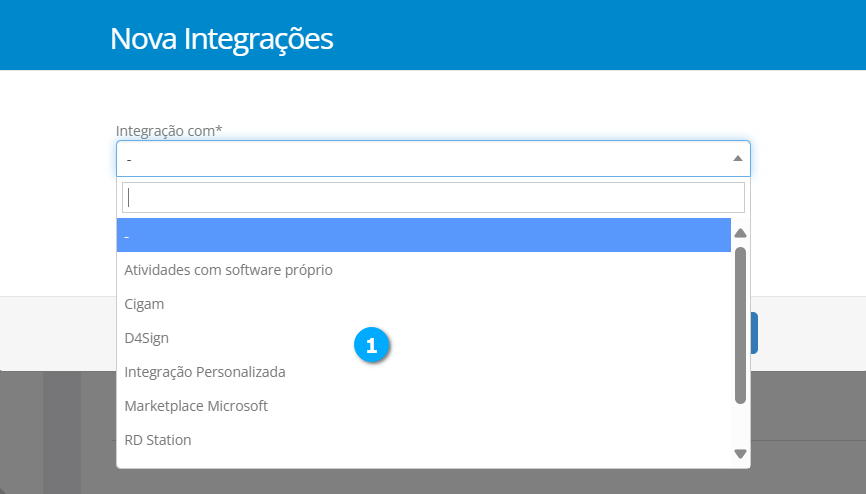The width and height of the screenshot is (866, 494).
Task: Click the scrollbar track below the thumb
Action: [741, 424]
